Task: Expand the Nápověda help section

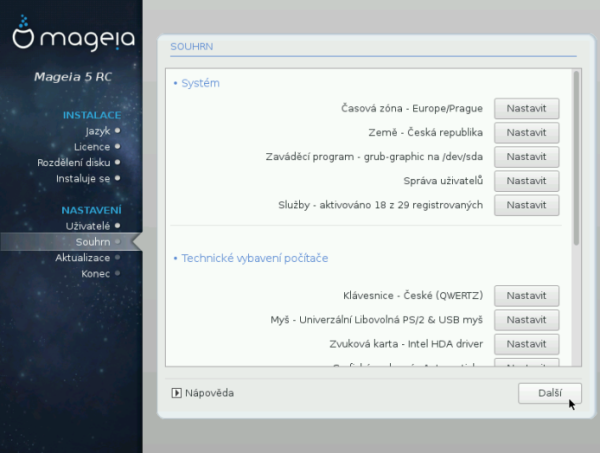Action: (x=203, y=393)
